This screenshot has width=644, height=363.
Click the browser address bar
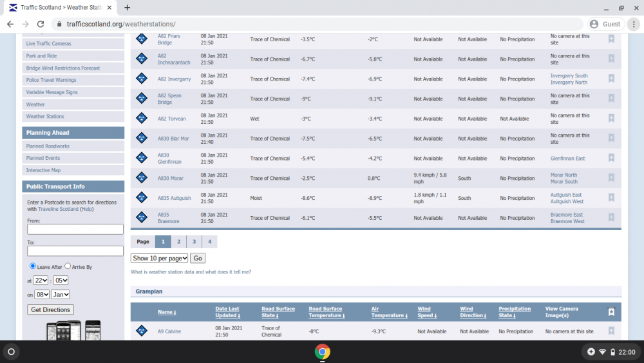coord(316,25)
